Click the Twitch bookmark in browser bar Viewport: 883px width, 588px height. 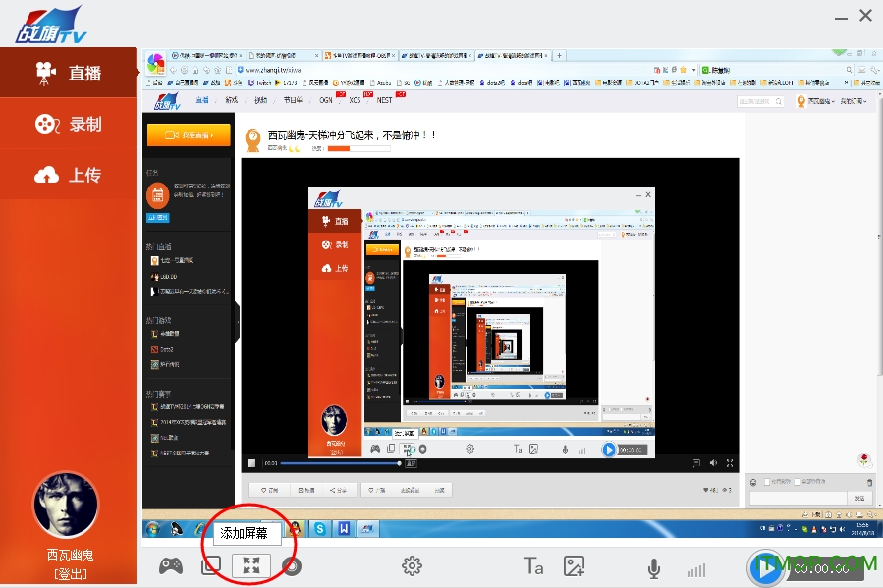pyautogui.click(x=260, y=82)
